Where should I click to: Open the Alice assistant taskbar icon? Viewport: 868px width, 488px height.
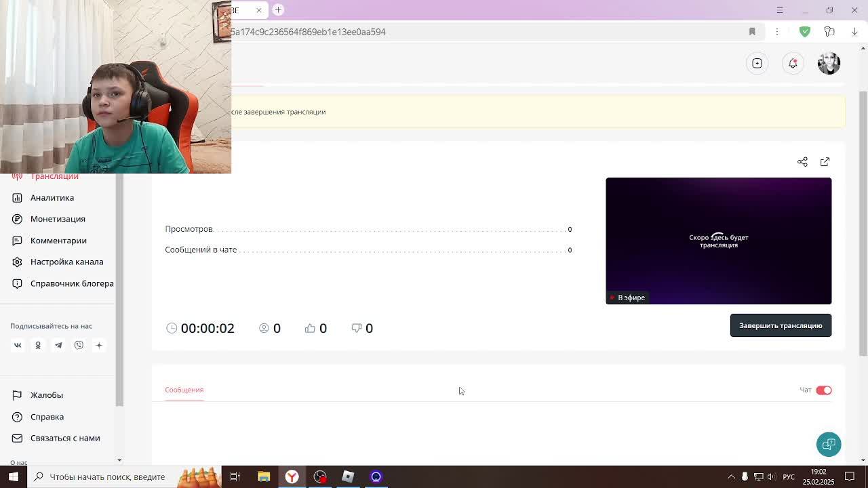tap(376, 476)
